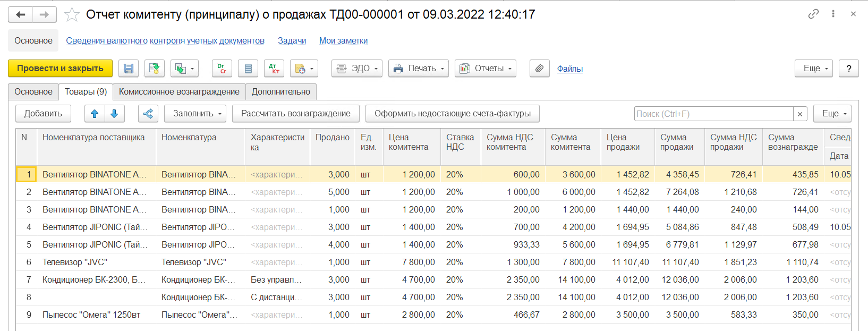The image size is (868, 331).
Task: Click the Save document floppy disk icon
Action: pos(129,69)
